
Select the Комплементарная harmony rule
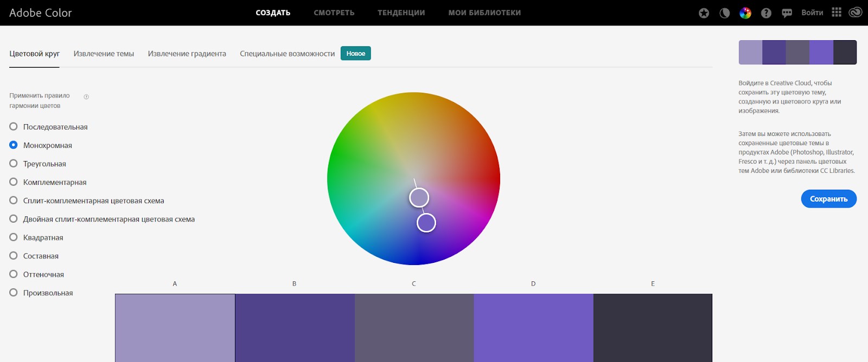[x=48, y=182]
